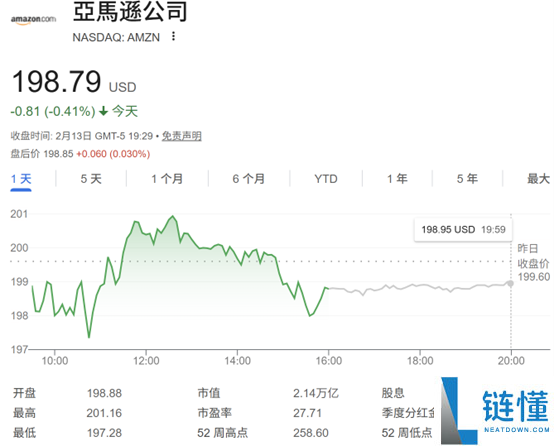Click the 198.95 USD 19:59 tooltip
The width and height of the screenshot is (554, 446).
[x=463, y=230]
